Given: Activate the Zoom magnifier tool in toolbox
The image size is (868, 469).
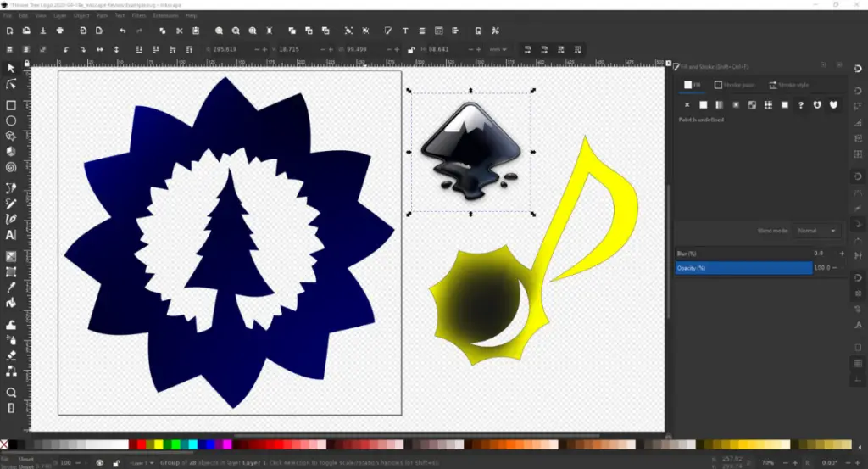Looking at the screenshot, I should 10,393.
